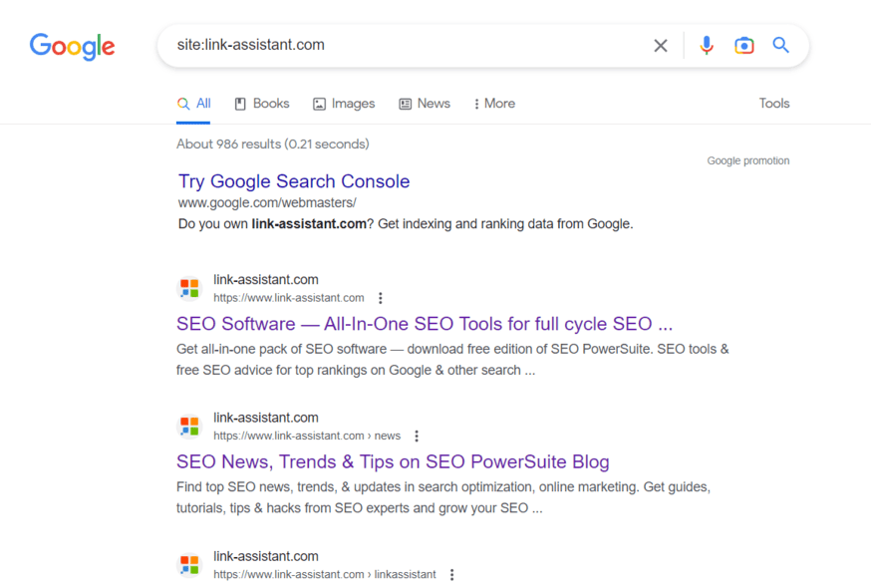The width and height of the screenshot is (871, 588).
Task: Switch to the News tab
Action: [x=425, y=104]
